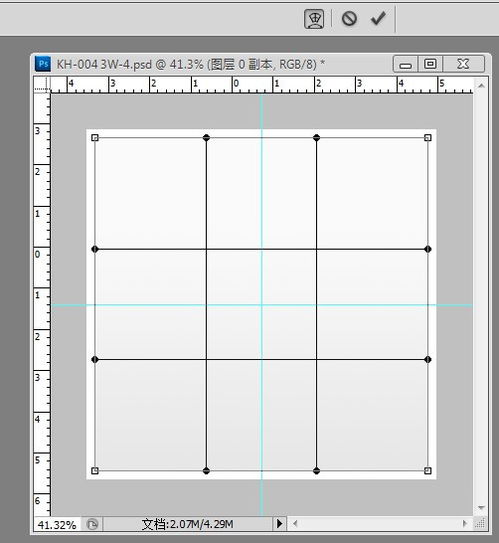Open the document info arrow menu
This screenshot has height=543, width=499.
coord(279,524)
